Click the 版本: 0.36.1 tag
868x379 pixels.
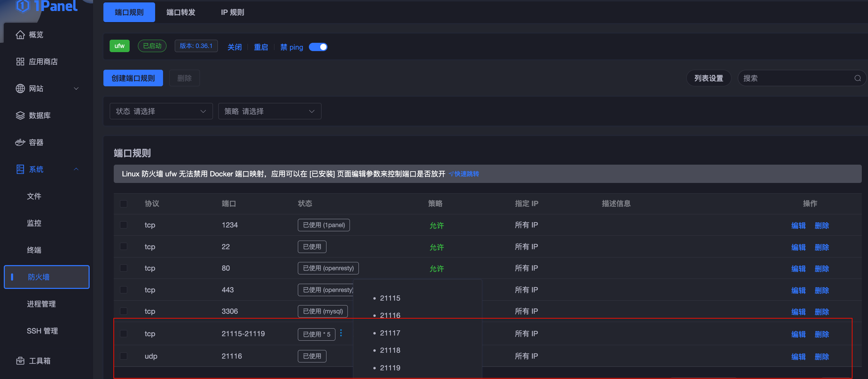(196, 46)
